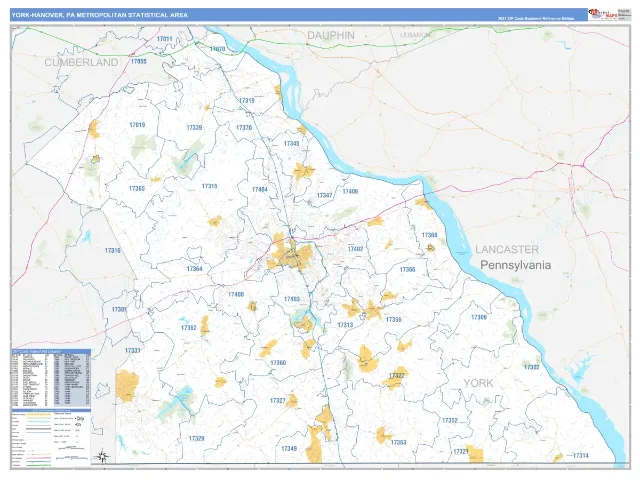640x480 pixels.
Task: Select ZIP code 17339 label
Action: [x=194, y=128]
